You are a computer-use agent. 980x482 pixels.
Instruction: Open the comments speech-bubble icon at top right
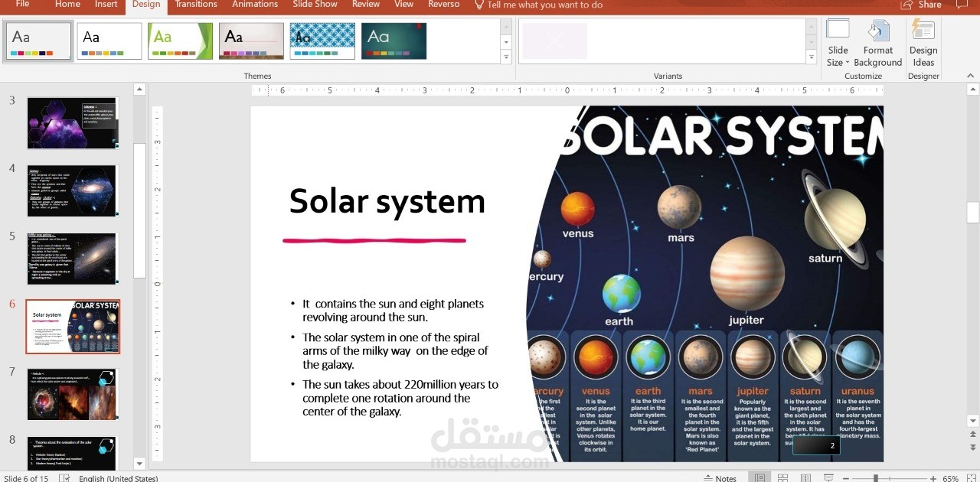click(962, 5)
